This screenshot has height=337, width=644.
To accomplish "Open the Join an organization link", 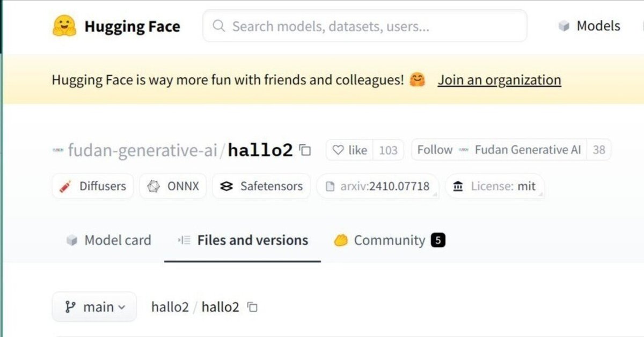I will [499, 79].
